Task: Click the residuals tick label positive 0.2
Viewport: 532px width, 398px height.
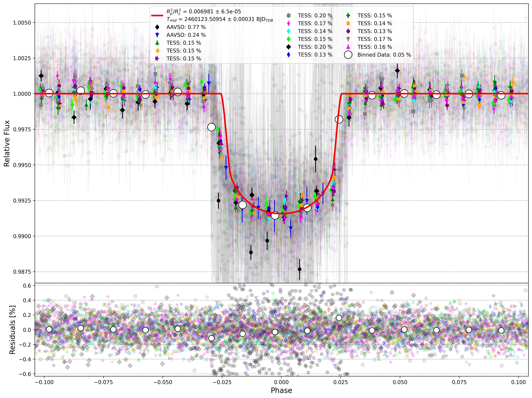Action: pos(27,315)
